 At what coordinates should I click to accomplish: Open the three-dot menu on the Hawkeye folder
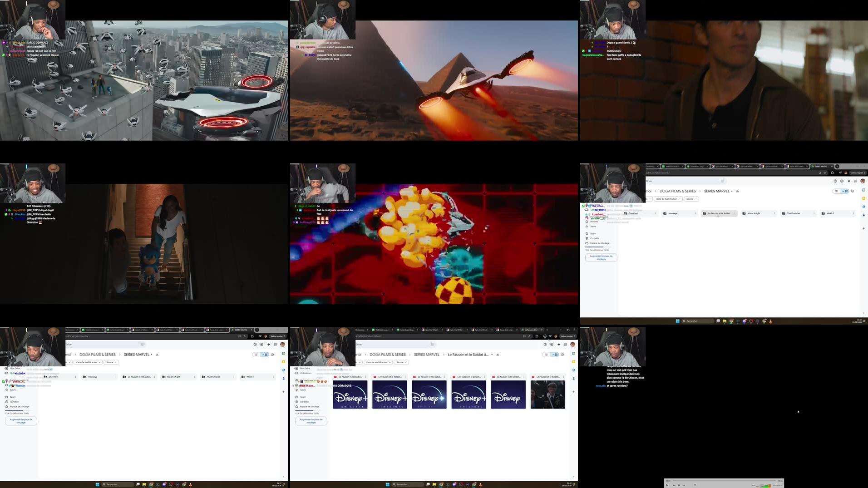[x=695, y=213]
